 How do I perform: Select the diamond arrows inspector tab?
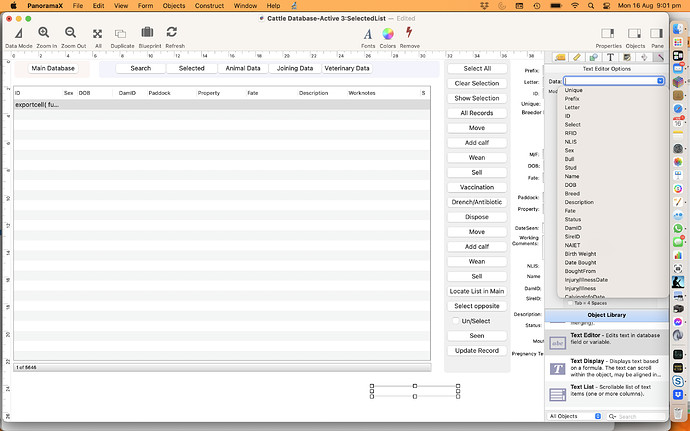coord(644,57)
